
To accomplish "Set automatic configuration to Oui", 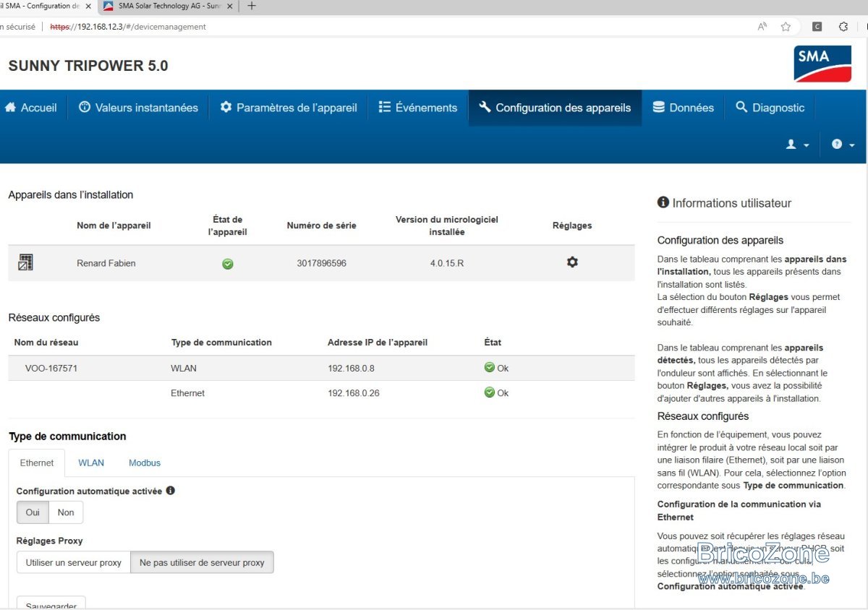I will pos(33,512).
